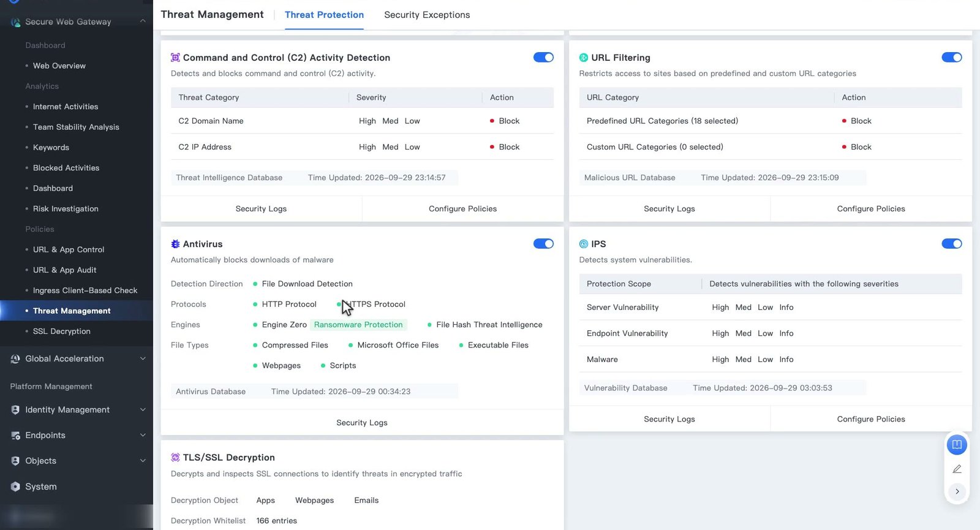Open Security Logs for IPS
Viewport: 980px width, 530px height.
pos(669,419)
